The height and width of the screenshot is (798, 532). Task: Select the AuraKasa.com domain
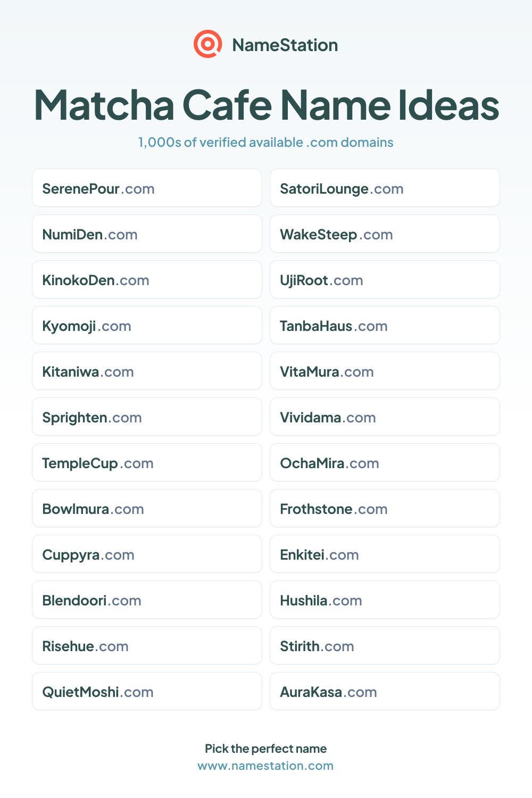pyautogui.click(x=385, y=691)
